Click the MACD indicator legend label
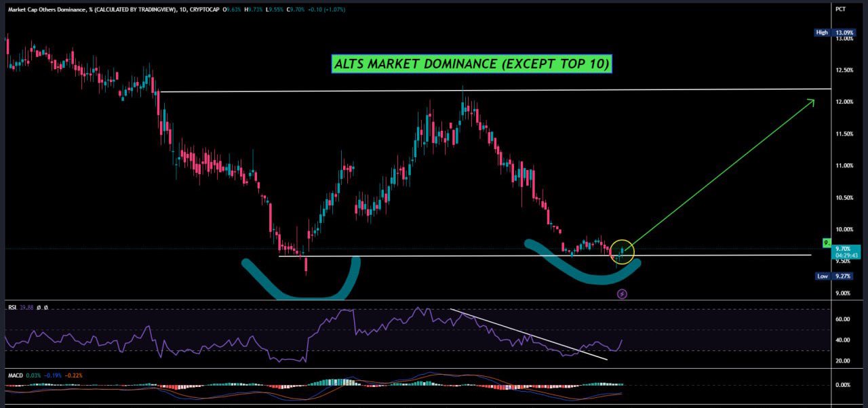Image resolution: width=868 pixels, height=408 pixels. click(x=15, y=375)
